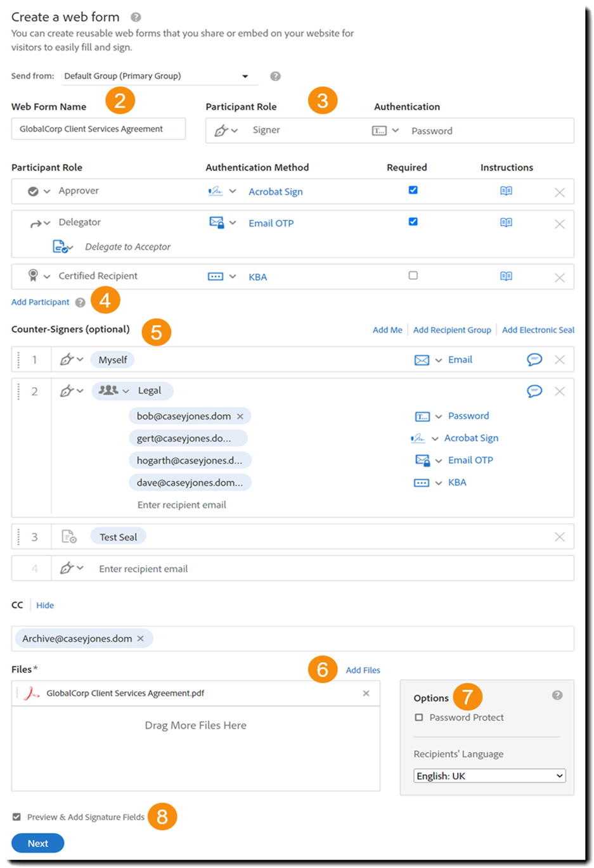Click the Signer pen role icon
The image size is (594, 868).
pos(221,131)
